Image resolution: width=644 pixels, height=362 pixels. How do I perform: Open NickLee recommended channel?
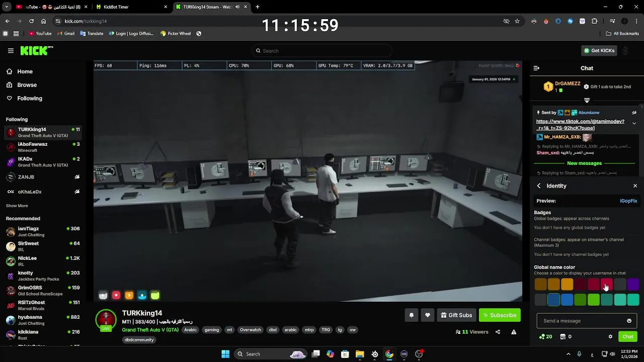(x=43, y=261)
